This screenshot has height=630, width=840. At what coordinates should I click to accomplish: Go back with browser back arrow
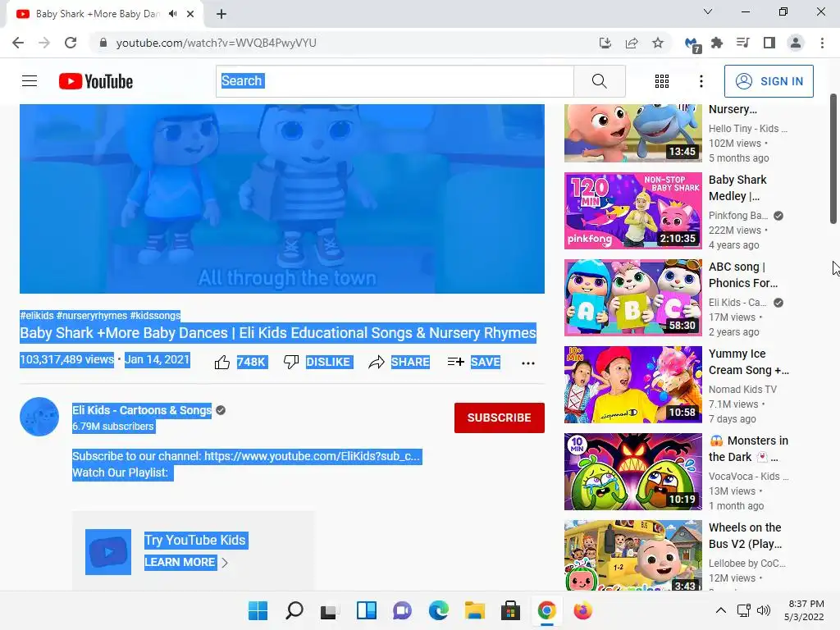(x=18, y=43)
